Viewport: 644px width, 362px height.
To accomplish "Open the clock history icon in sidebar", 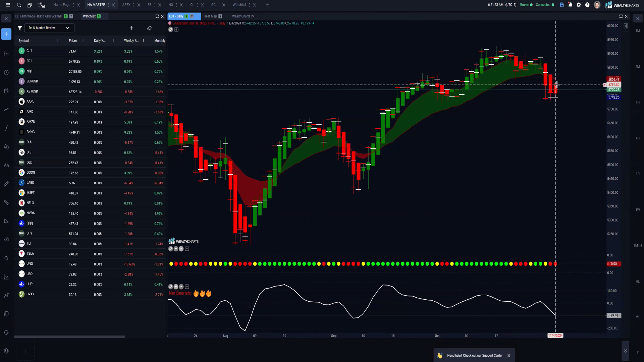I will (x=6, y=72).
